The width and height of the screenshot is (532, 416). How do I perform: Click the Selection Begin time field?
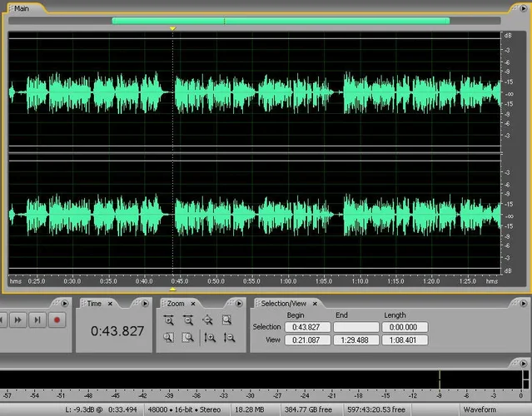pyautogui.click(x=307, y=328)
